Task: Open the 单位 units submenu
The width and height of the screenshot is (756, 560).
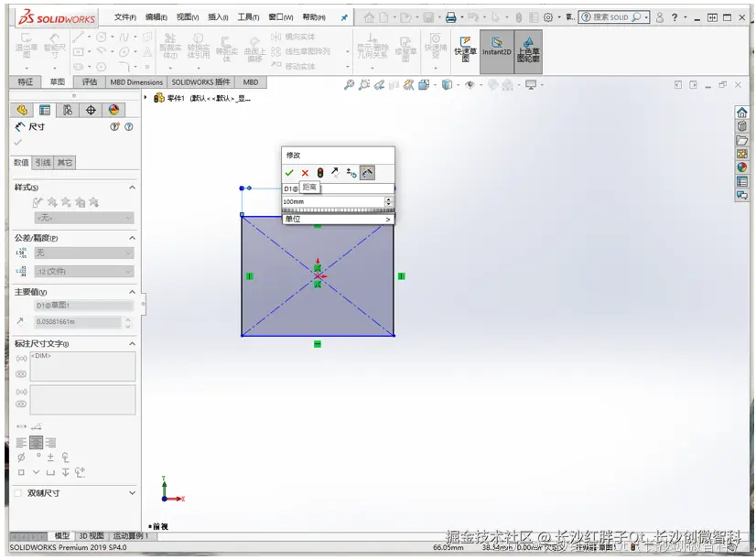Action: point(338,220)
